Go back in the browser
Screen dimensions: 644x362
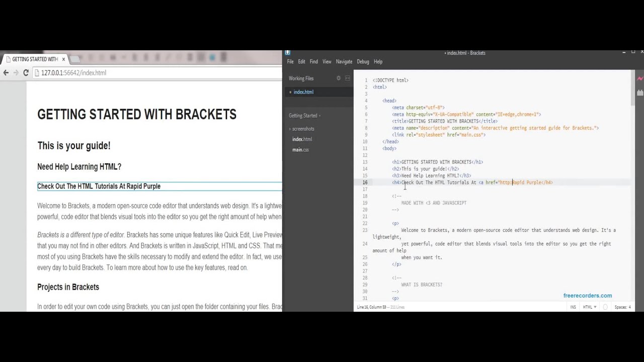6,73
